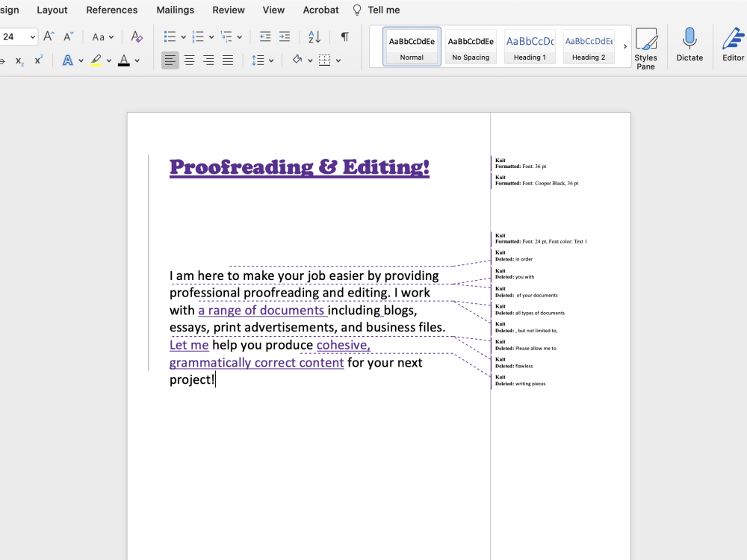Select the 'Deleted: you with' balloon
This screenshot has width=747, height=560.
point(515,274)
